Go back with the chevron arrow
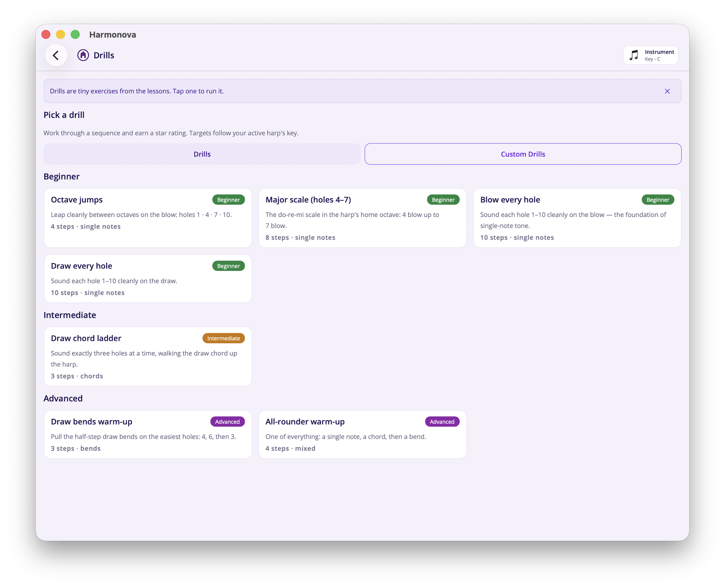Viewport: 725px width, 588px height. pos(56,55)
